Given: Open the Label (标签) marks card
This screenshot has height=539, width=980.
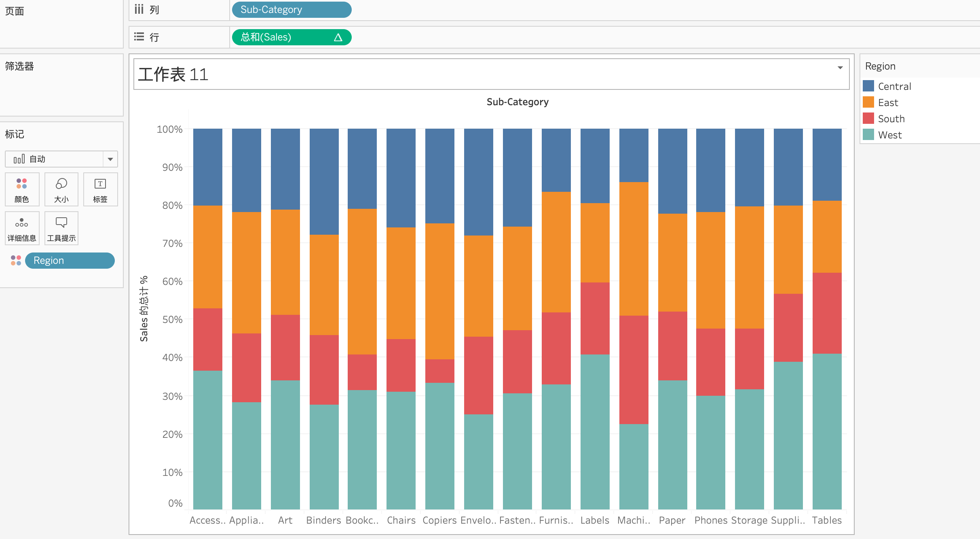Looking at the screenshot, I should pyautogui.click(x=100, y=189).
